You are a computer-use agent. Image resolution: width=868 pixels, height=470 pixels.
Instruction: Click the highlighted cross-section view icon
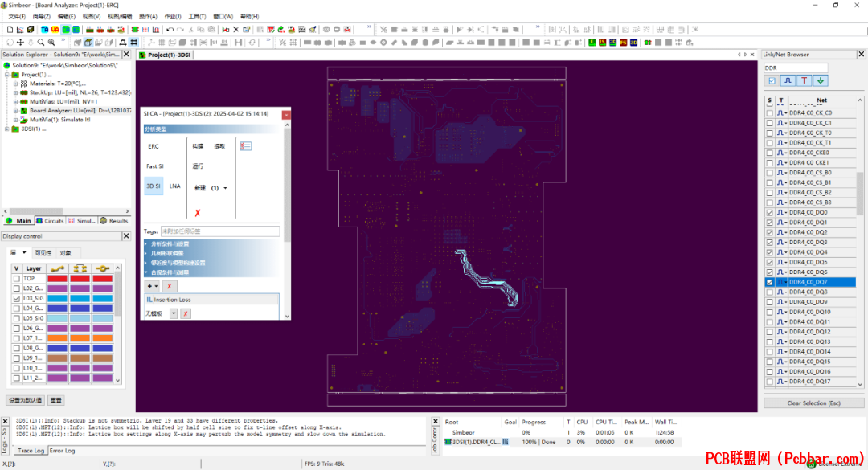click(x=133, y=42)
